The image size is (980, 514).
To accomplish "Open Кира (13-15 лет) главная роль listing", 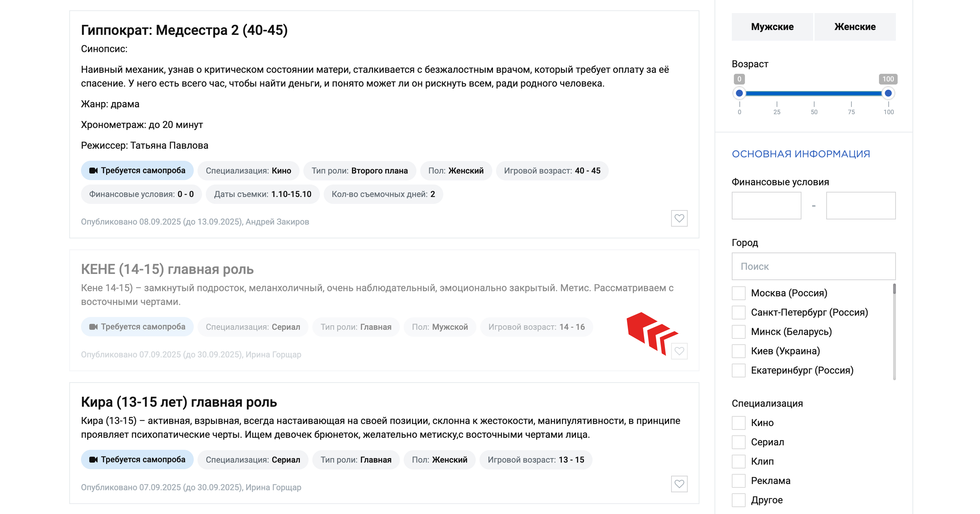I will point(179,402).
